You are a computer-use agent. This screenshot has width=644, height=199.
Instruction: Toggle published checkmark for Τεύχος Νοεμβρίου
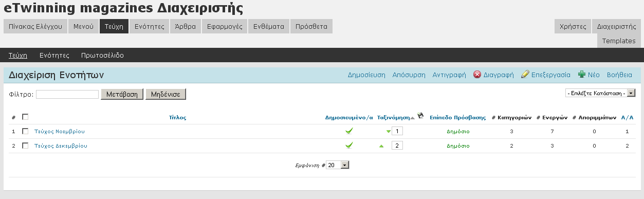point(349,131)
